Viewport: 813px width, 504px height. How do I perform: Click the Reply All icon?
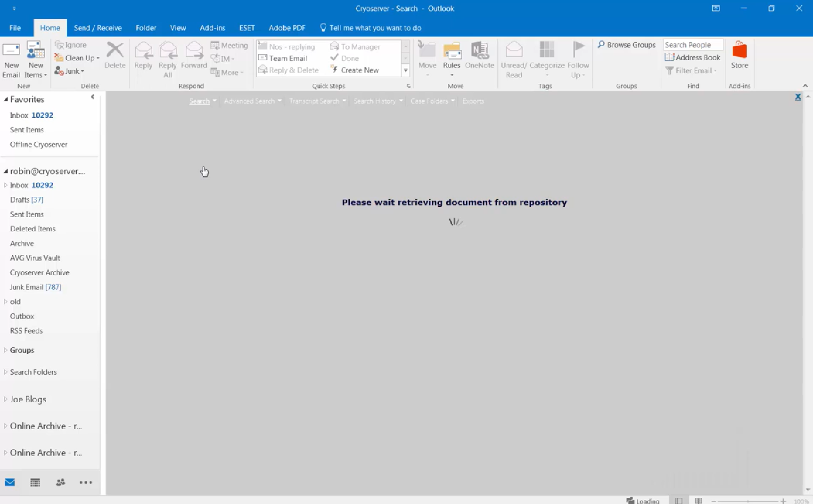168,60
